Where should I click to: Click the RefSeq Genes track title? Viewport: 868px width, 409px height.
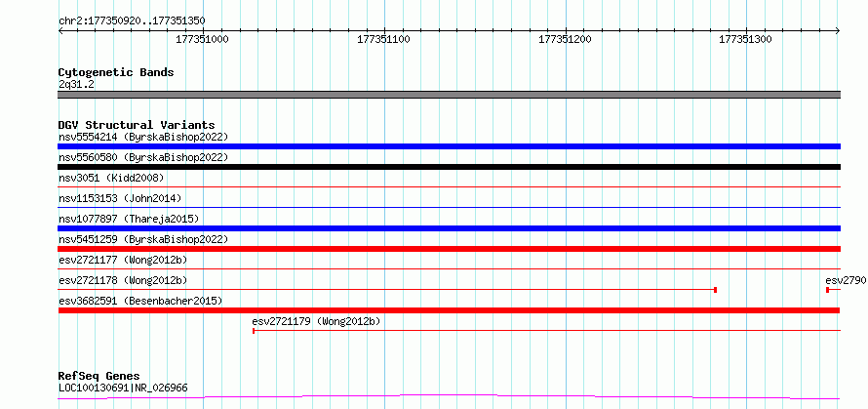(x=99, y=377)
